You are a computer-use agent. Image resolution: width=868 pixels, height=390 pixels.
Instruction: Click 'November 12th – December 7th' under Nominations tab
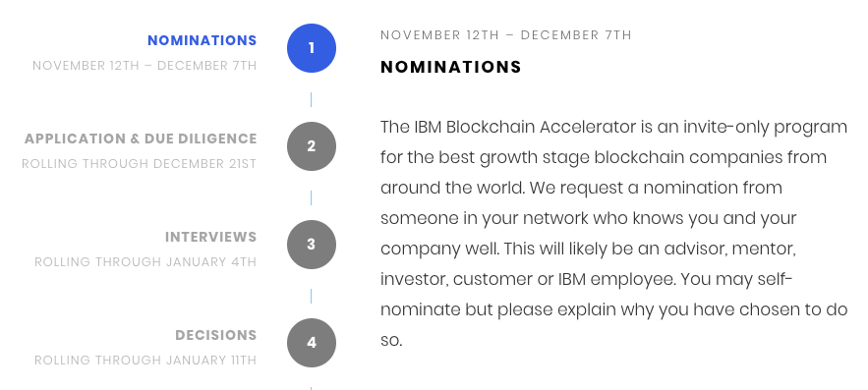tap(145, 65)
